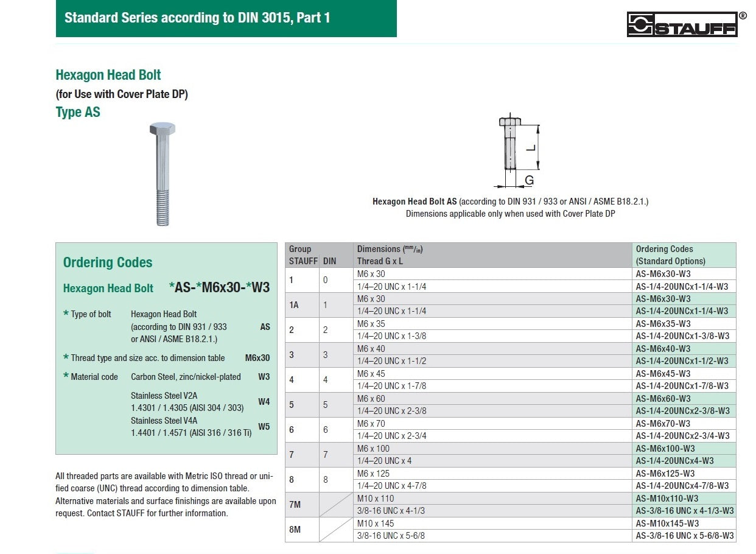Select the green Standard Series header banner
The image size is (756, 554).
point(226,18)
